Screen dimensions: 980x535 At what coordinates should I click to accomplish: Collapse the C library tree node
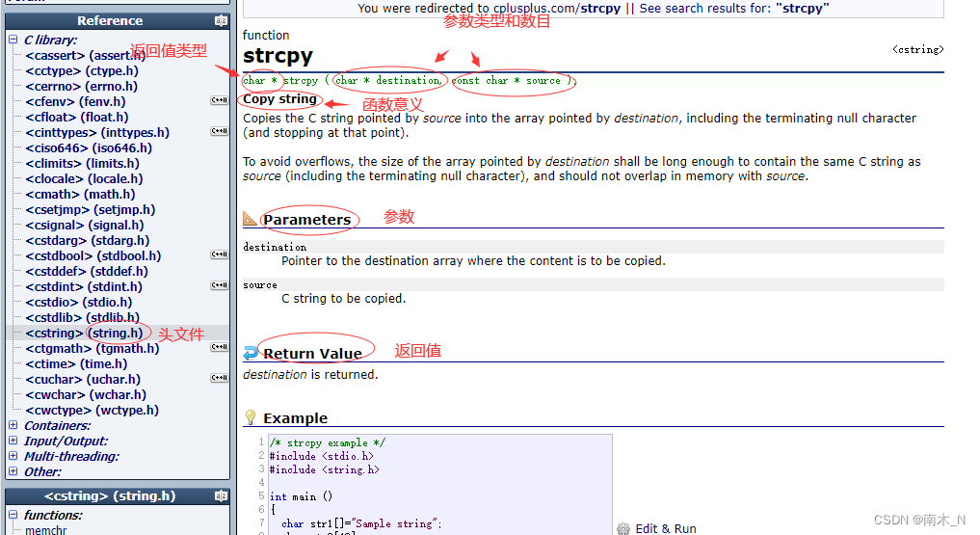13,40
